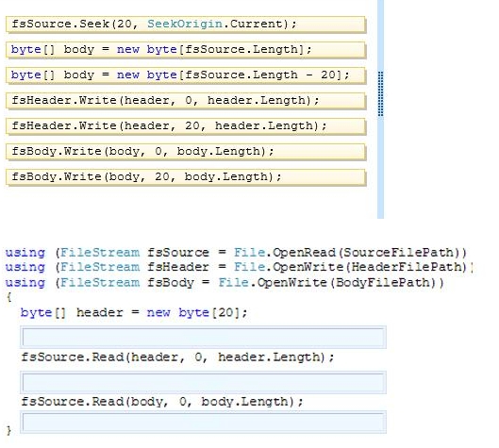Select fsHeader.Write with offset 0
This screenshot has height=448, width=499.
point(186,101)
